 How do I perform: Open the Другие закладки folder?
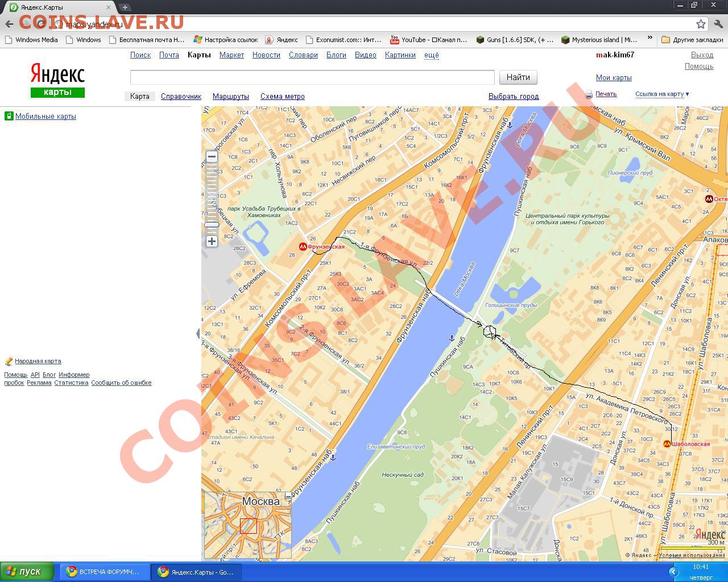tap(692, 40)
